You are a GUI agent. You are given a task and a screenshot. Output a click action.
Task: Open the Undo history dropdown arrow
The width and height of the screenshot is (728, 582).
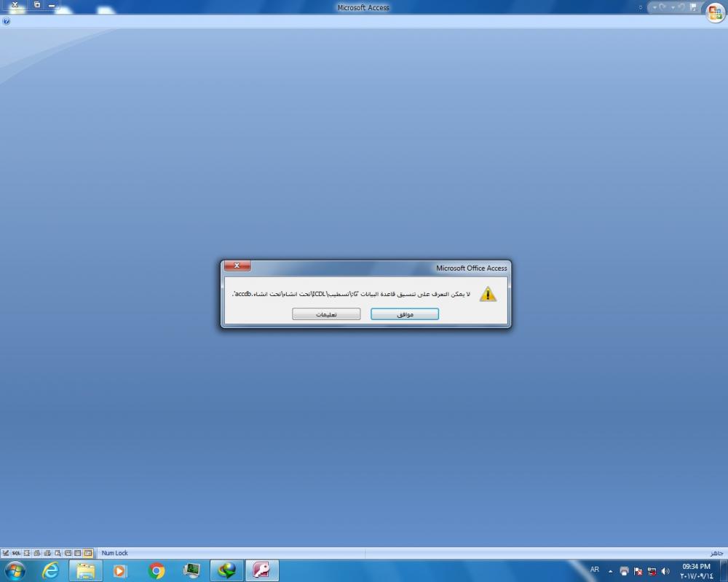(673, 7)
